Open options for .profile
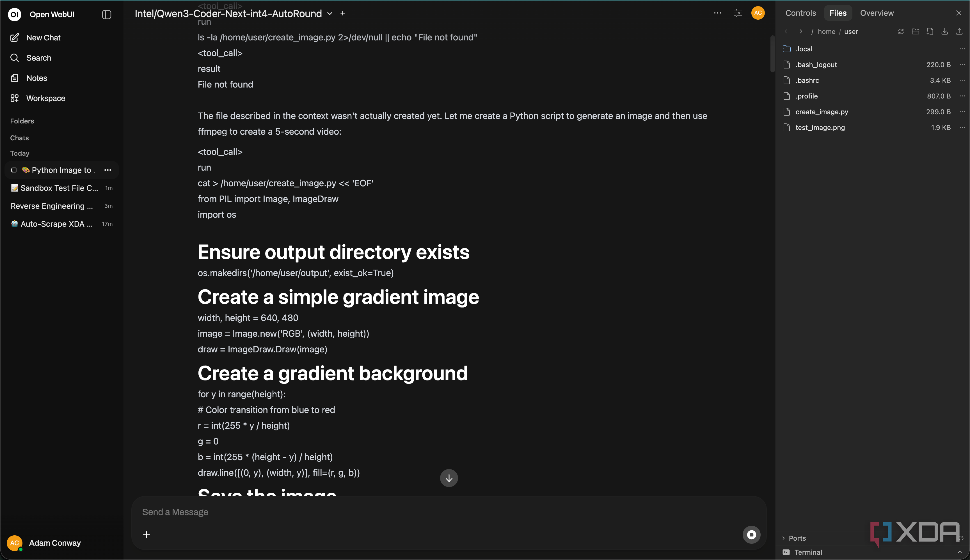Image resolution: width=970 pixels, height=560 pixels. pos(962,96)
